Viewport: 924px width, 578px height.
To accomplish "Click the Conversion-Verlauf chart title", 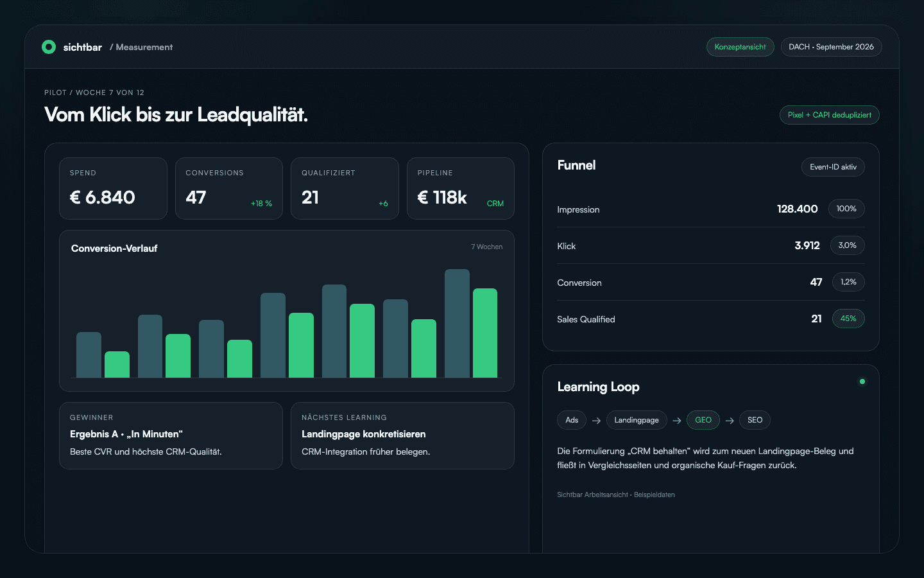I will coord(114,249).
